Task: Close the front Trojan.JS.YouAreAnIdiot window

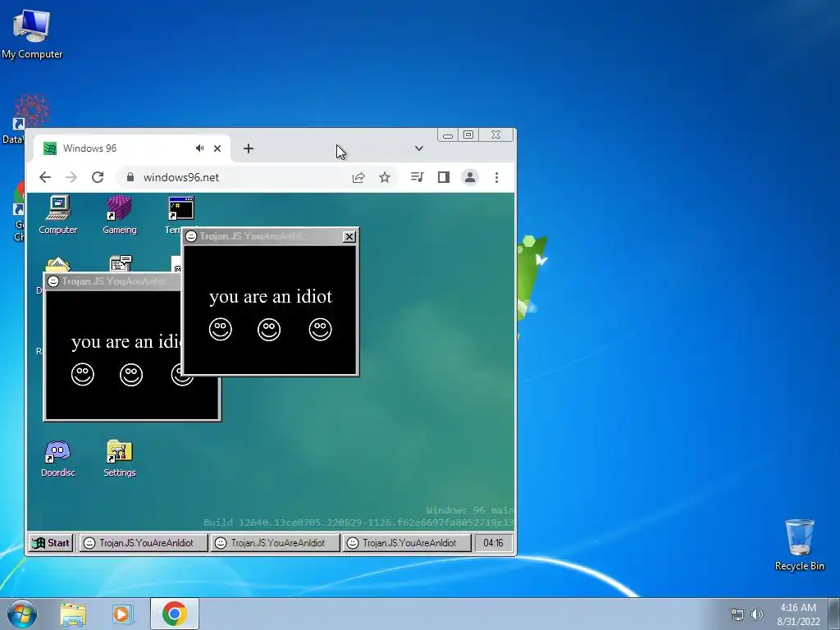Action: (349, 236)
